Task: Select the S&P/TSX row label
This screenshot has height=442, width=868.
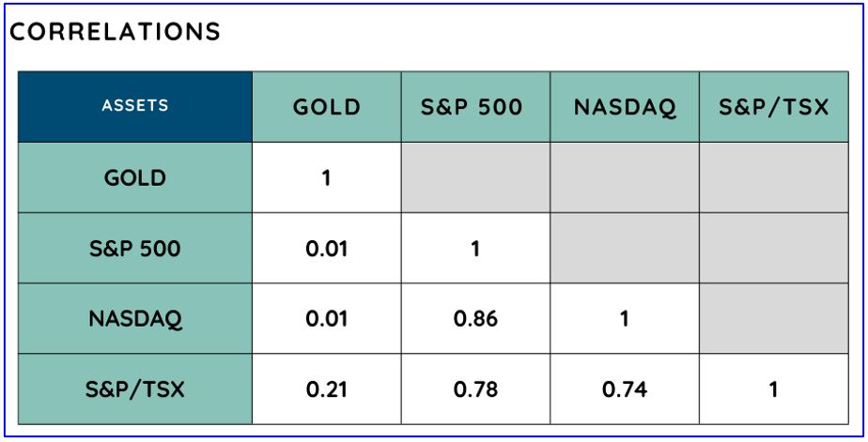Action: pos(134,389)
